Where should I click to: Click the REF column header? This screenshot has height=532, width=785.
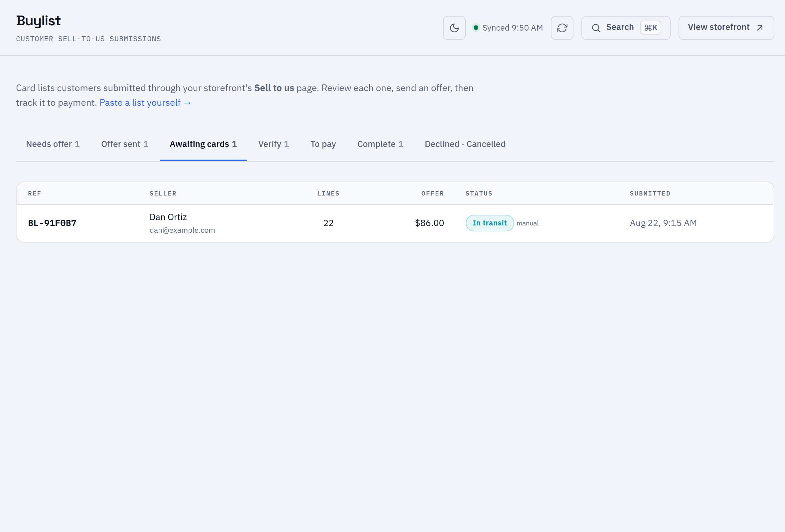click(35, 194)
